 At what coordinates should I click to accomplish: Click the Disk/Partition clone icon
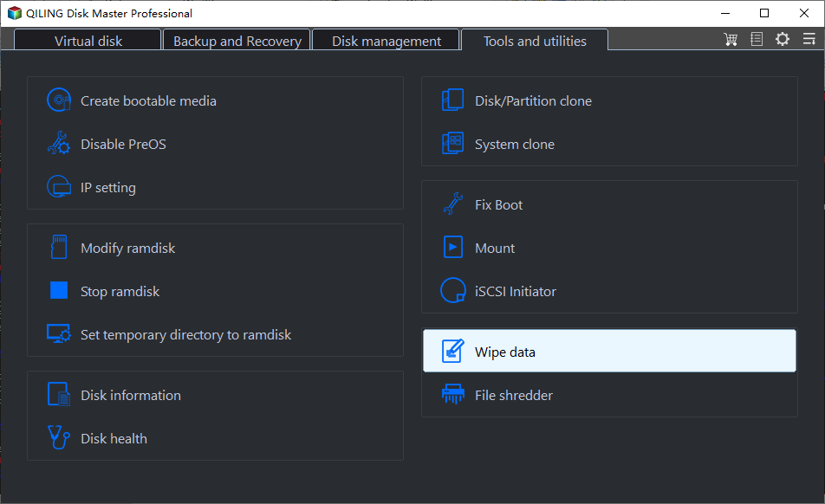click(x=453, y=100)
